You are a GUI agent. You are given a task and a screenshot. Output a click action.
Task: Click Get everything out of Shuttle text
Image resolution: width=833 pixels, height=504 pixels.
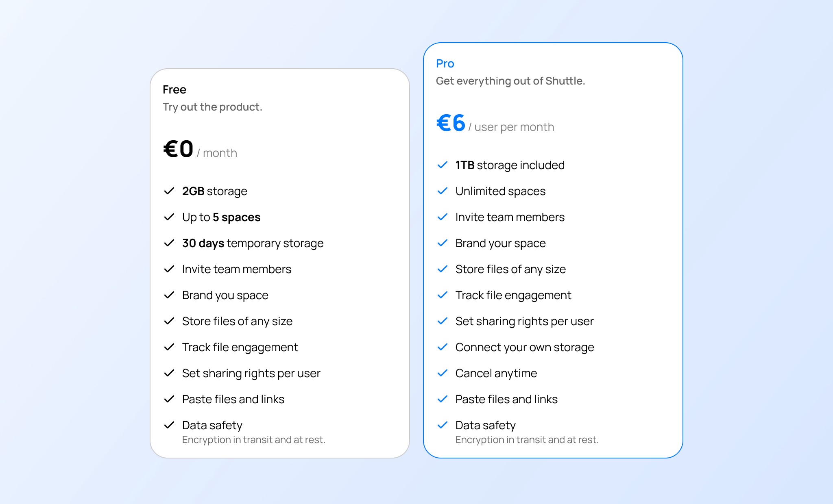coord(510,81)
